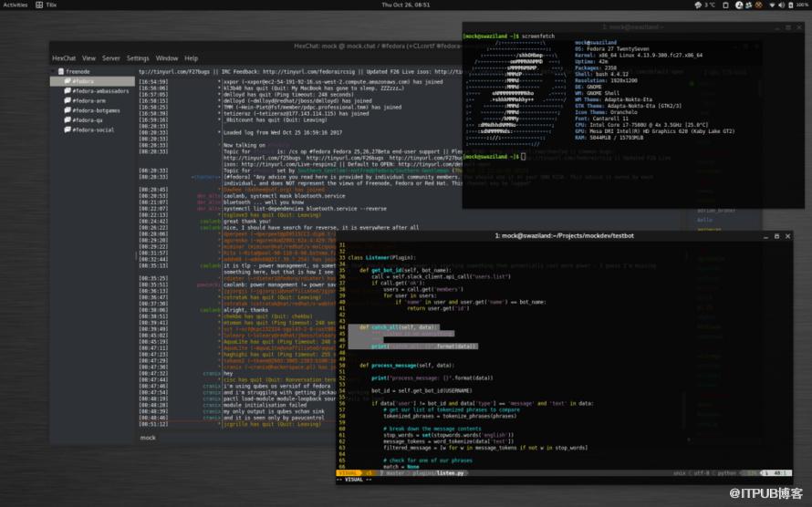This screenshot has height=507, width=812.
Task: Click 'def process_message(self, data):' in editor
Action: [x=407, y=366]
